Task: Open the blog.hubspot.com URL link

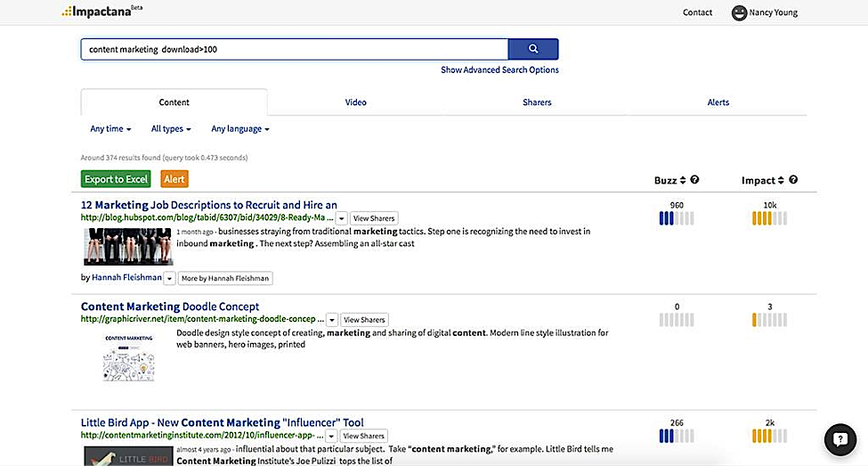Action: pyautogui.click(x=207, y=217)
